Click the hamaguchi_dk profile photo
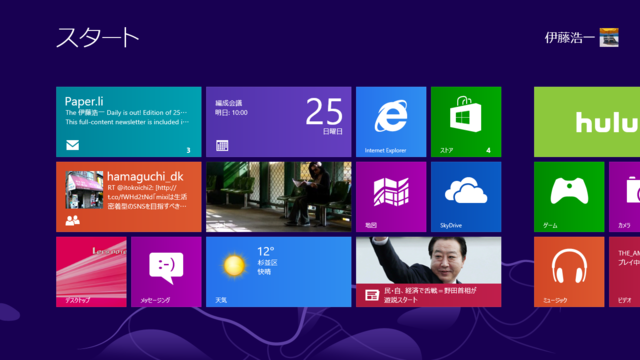Viewport: 640px width, 360px height. coord(84,190)
